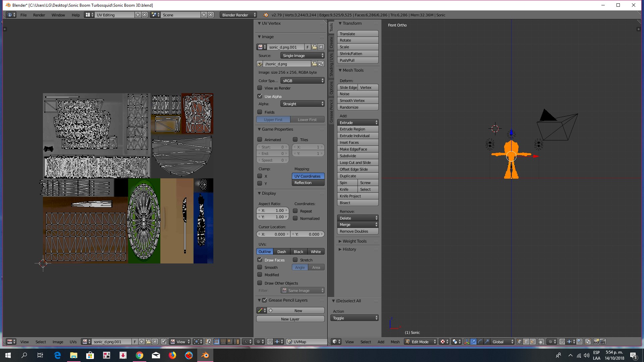Toggle limit selection to visible
Viewport: 644px width, 362px height.
(541, 342)
